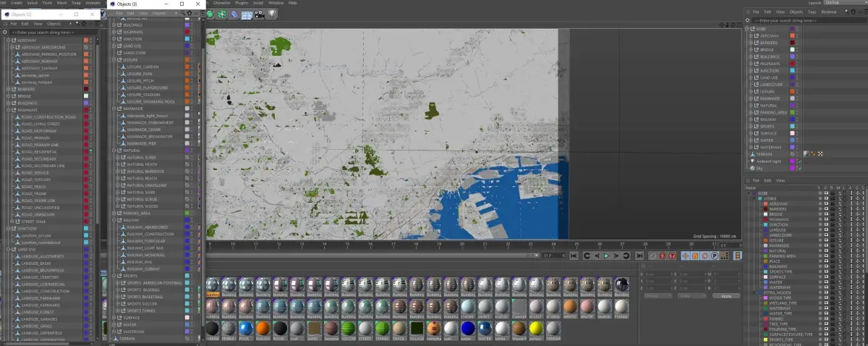Click the green array generator icon in toolbar
The width and height of the screenshot is (868, 346).
(222, 14)
